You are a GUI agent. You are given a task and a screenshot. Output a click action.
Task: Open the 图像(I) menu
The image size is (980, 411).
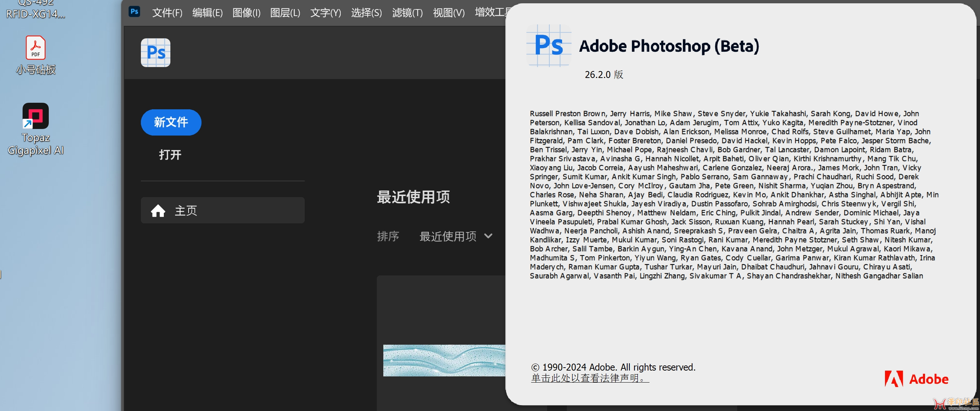246,13
